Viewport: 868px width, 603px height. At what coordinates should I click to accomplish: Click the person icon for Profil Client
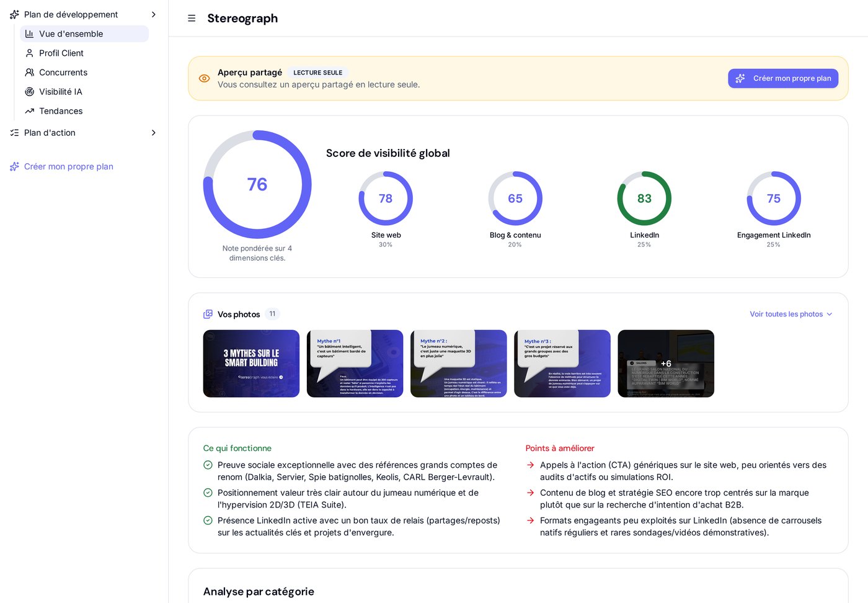(29, 53)
